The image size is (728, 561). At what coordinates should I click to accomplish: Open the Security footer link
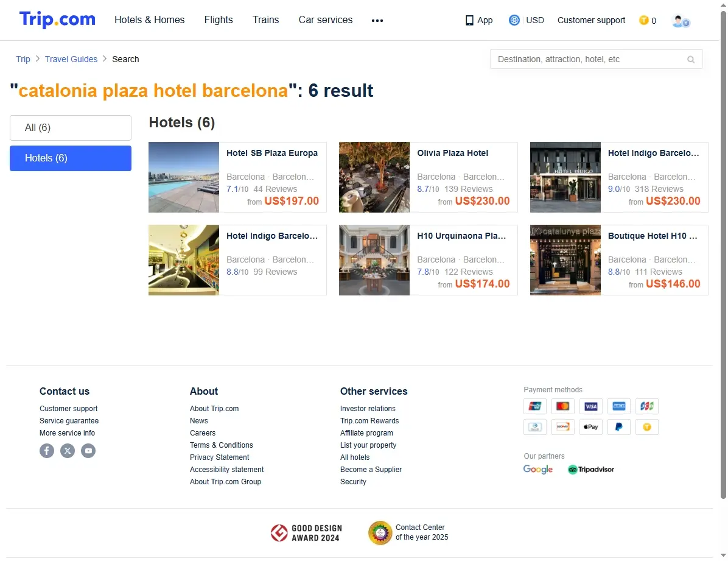click(x=353, y=482)
